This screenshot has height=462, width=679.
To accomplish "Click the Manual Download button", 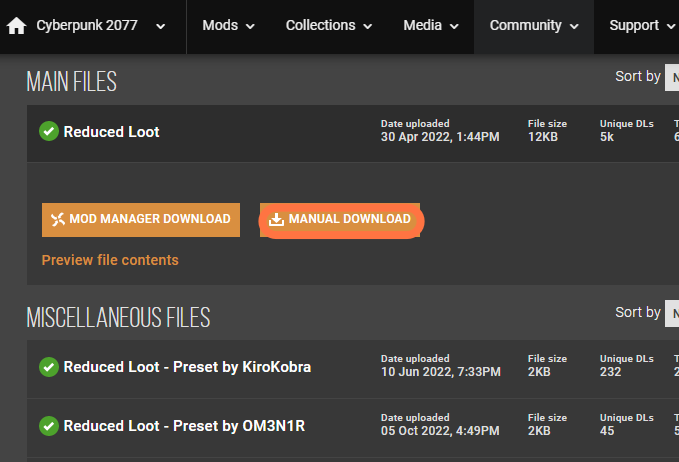I will [x=340, y=220].
